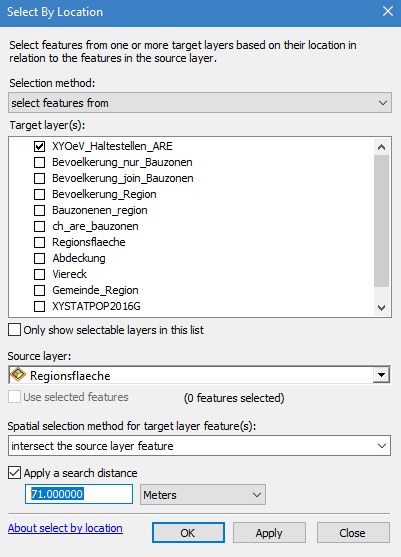
Task: Select the Gemeinde_Region layer name
Action: pyautogui.click(x=95, y=290)
